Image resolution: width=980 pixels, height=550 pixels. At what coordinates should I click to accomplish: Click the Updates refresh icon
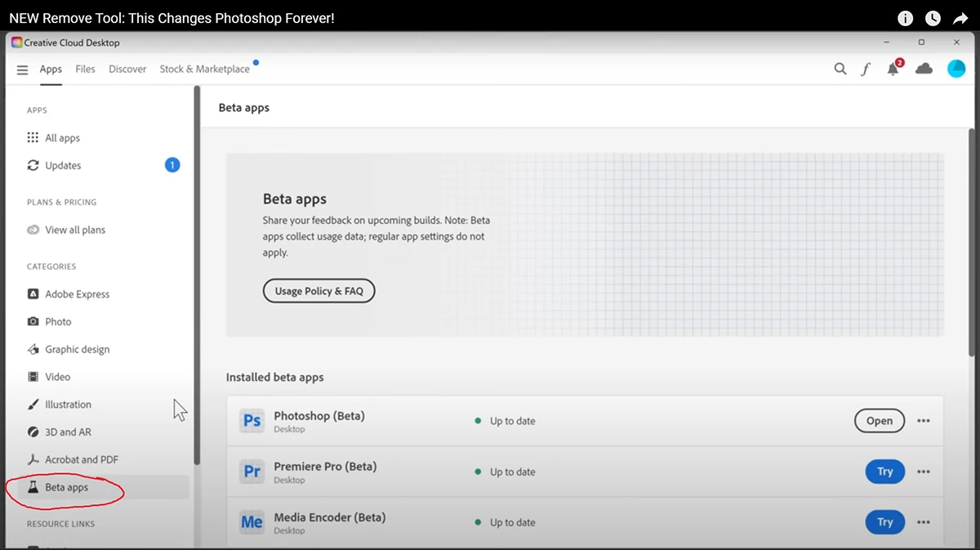tap(33, 165)
